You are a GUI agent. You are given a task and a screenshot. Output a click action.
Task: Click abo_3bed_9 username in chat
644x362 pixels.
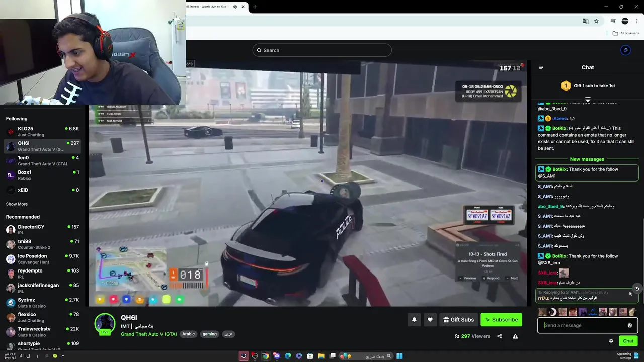[550, 206]
